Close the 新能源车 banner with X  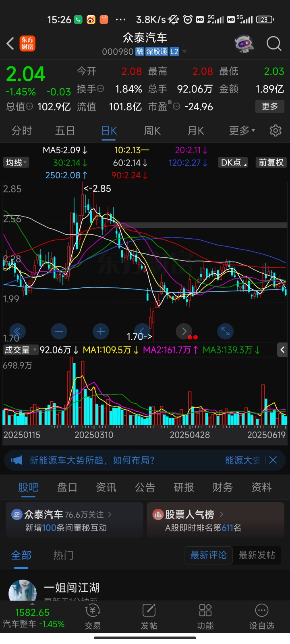pyautogui.click(x=273, y=460)
